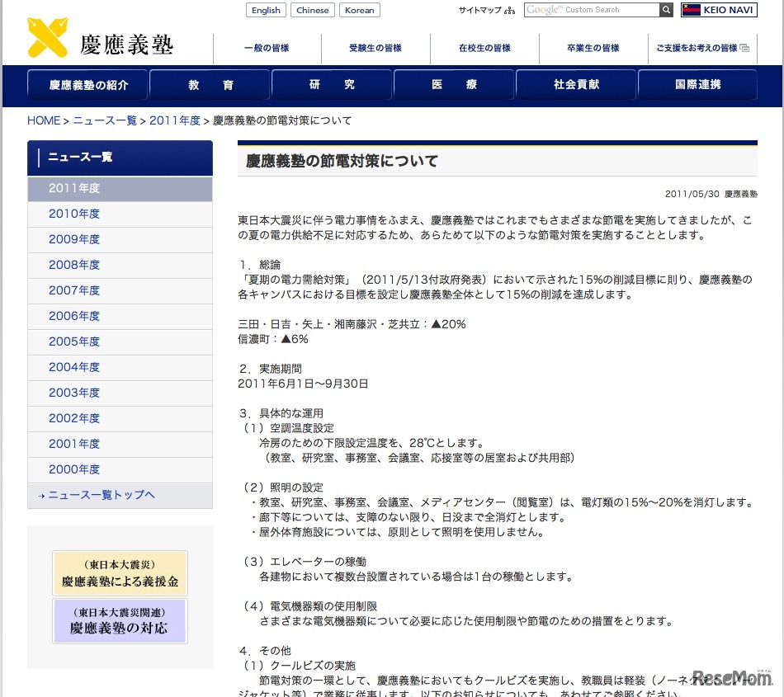Switch the site to English
This screenshot has width=784, height=697.
tap(265, 10)
